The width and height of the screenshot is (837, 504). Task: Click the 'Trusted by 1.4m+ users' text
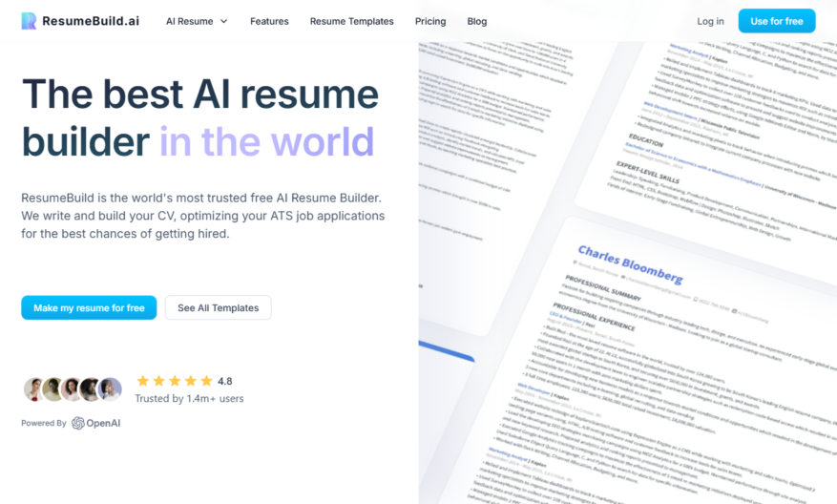point(189,398)
